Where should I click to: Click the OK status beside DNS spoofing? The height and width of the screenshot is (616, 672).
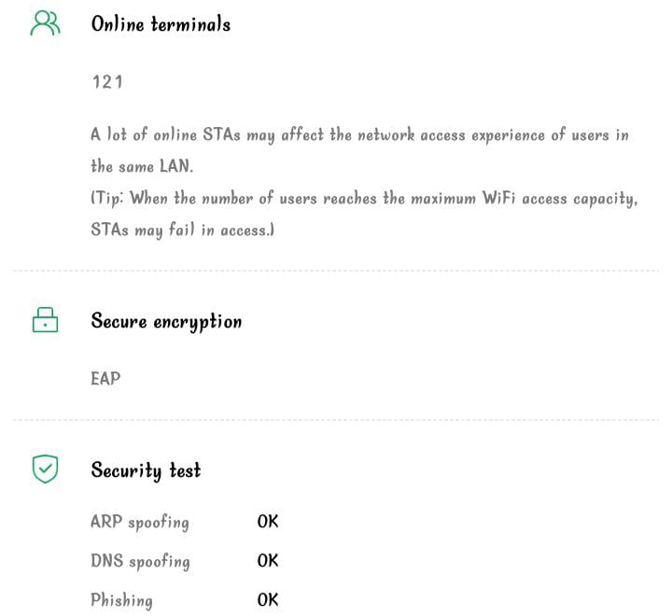click(x=268, y=561)
